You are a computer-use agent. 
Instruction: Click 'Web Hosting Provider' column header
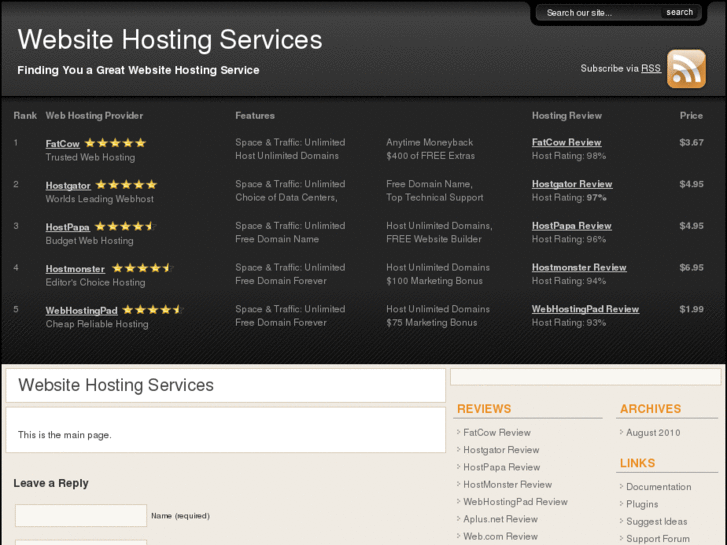(x=94, y=115)
